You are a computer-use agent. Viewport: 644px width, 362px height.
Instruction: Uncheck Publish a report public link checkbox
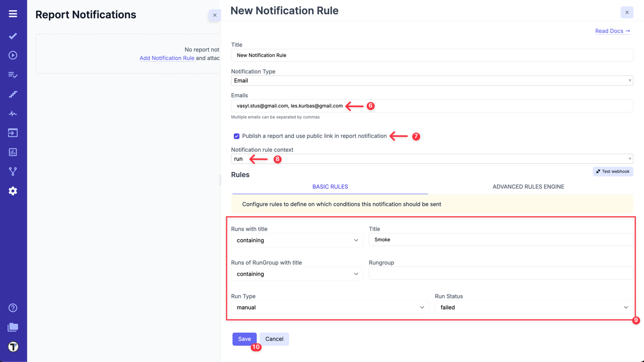point(236,136)
